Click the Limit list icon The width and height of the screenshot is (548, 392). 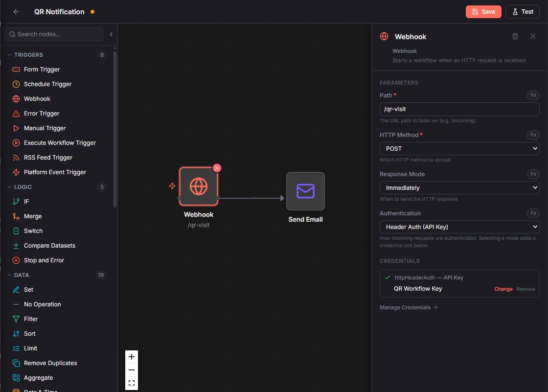pyautogui.click(x=16, y=348)
